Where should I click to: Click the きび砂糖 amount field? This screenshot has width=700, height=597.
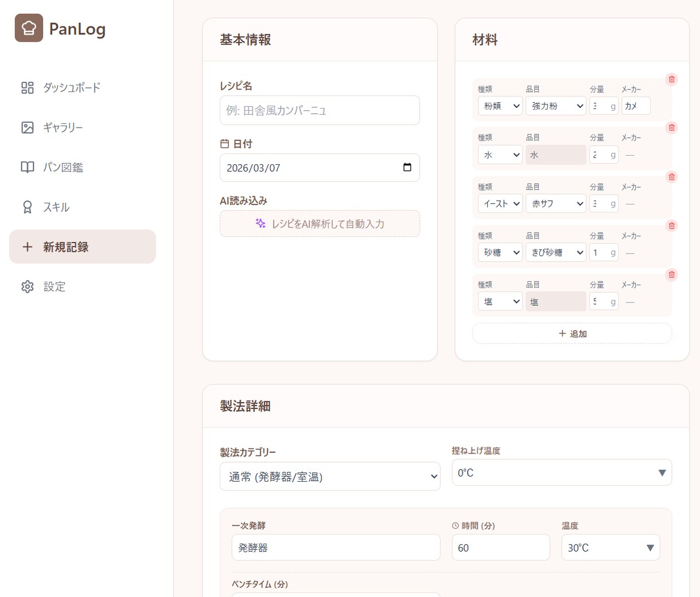point(604,253)
